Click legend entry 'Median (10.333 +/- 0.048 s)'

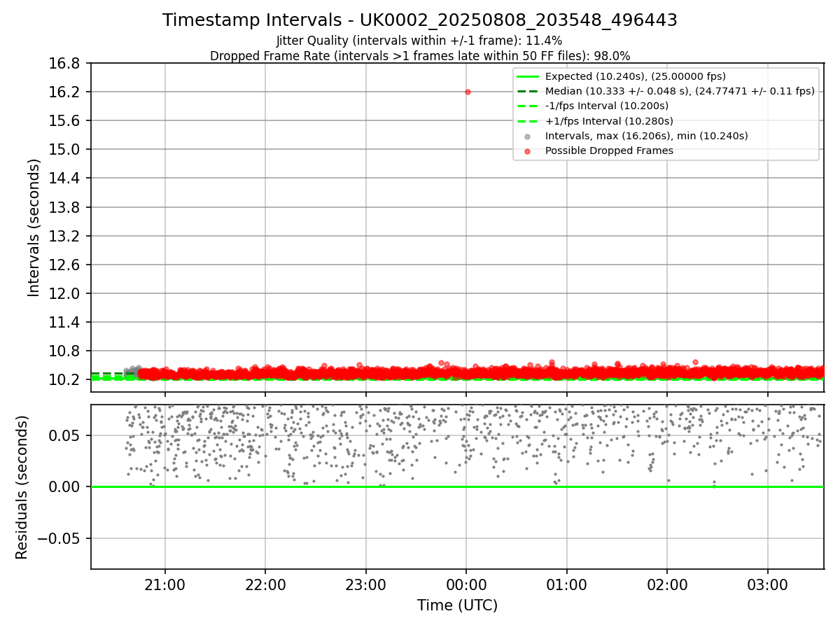coord(680,91)
